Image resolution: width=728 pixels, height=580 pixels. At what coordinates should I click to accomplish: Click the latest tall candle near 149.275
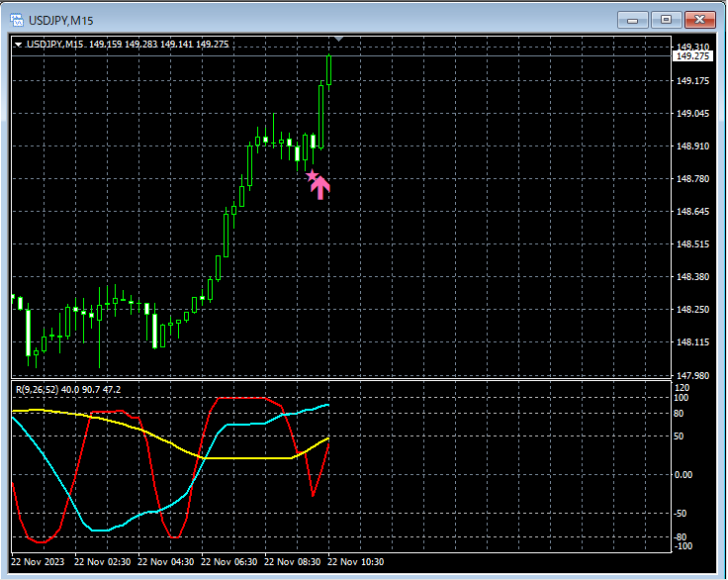[329, 69]
